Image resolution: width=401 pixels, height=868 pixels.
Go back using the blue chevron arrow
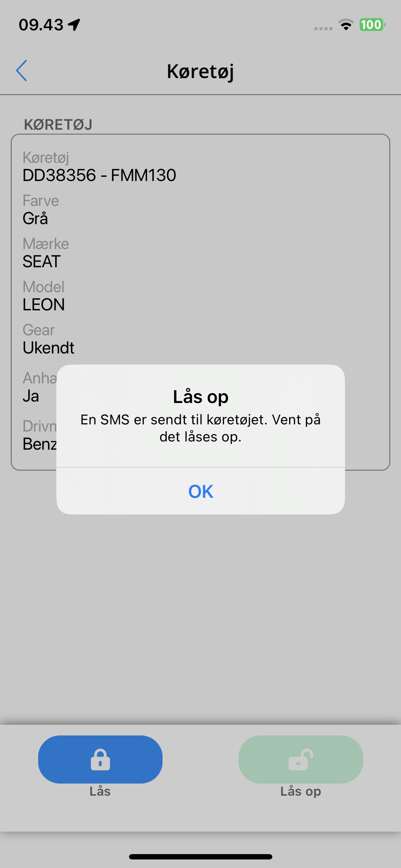tap(22, 71)
